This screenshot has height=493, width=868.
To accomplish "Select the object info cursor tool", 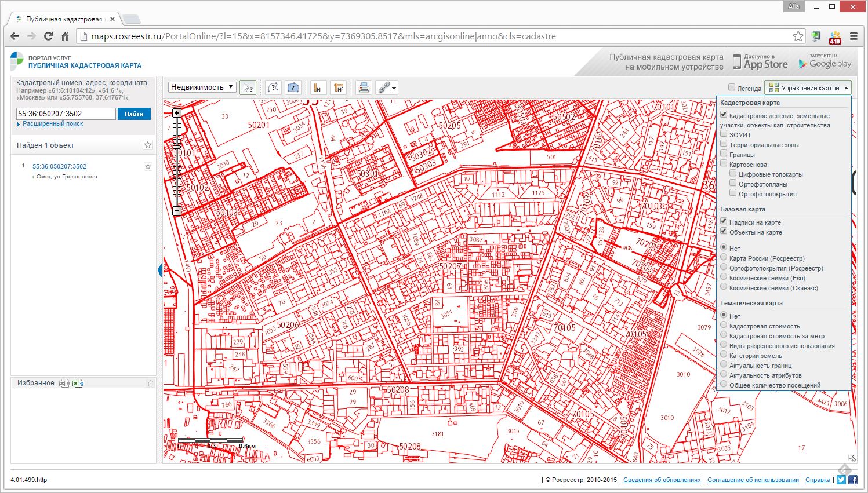I will coord(248,87).
